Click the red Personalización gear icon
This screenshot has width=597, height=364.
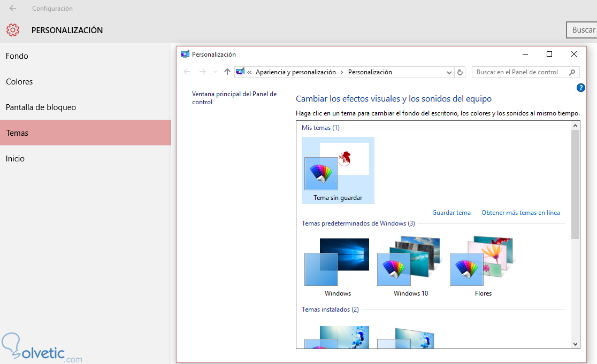pyautogui.click(x=12, y=30)
